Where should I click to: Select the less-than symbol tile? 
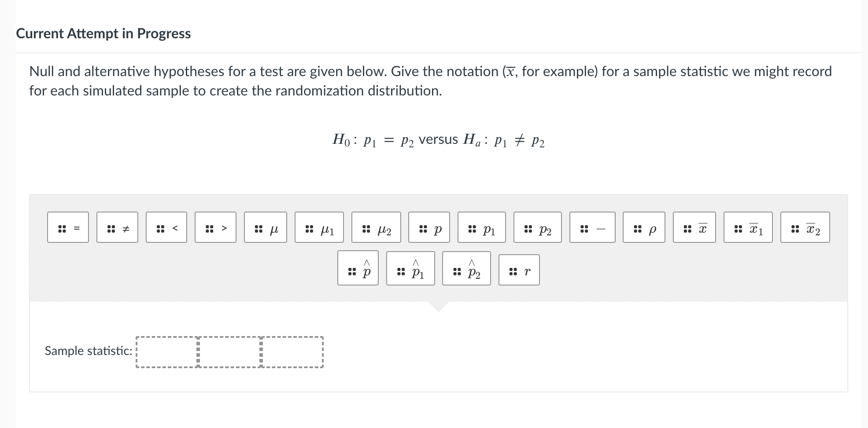click(166, 227)
